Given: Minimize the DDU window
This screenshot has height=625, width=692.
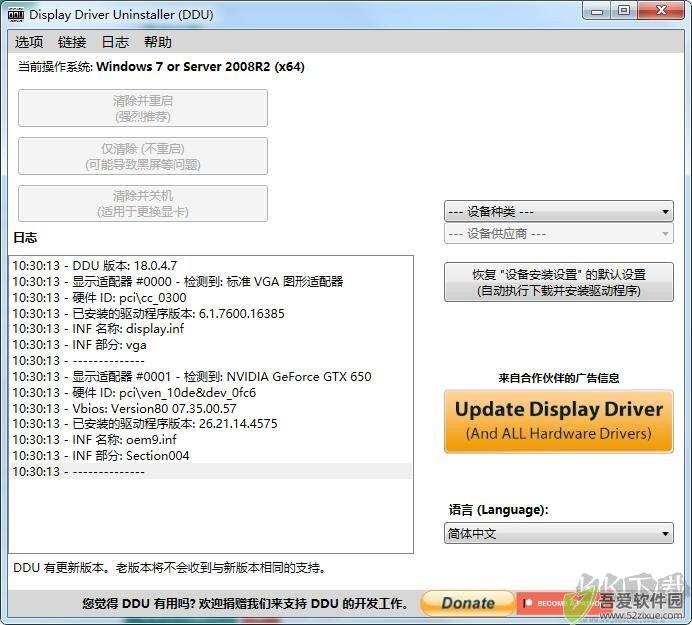Looking at the screenshot, I should pyautogui.click(x=597, y=11).
